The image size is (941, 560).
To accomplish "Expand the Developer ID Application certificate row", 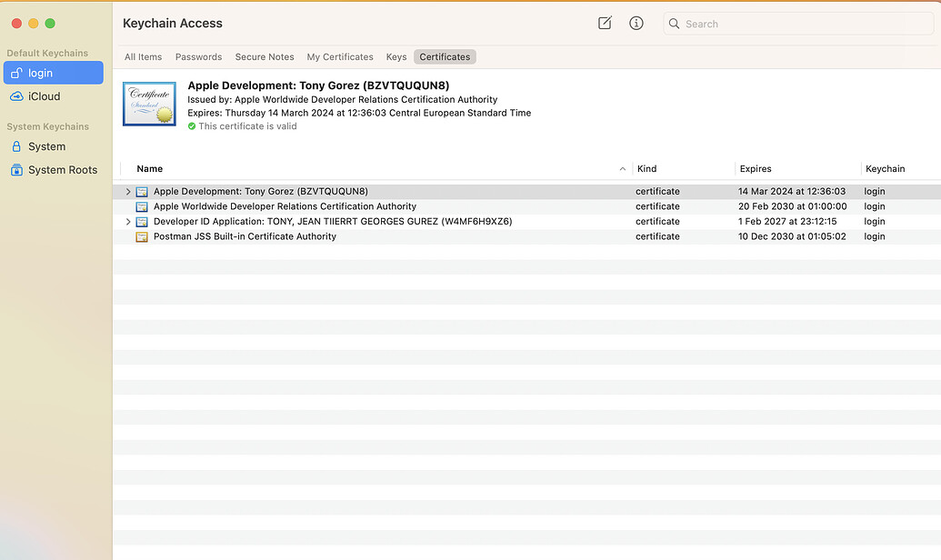I will point(127,221).
